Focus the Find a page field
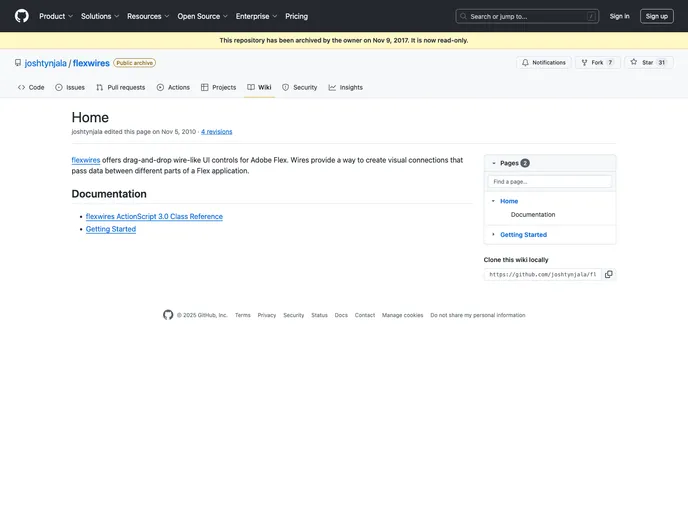 point(550,182)
